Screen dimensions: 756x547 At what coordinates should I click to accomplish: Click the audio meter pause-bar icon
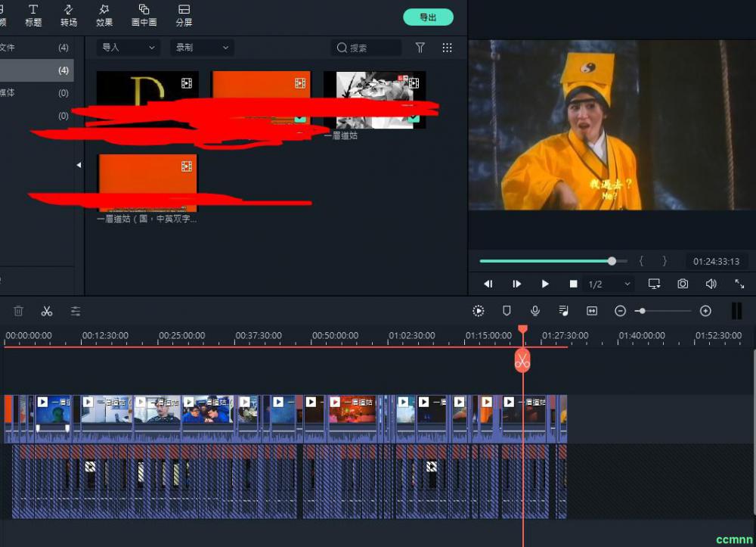[x=736, y=311]
